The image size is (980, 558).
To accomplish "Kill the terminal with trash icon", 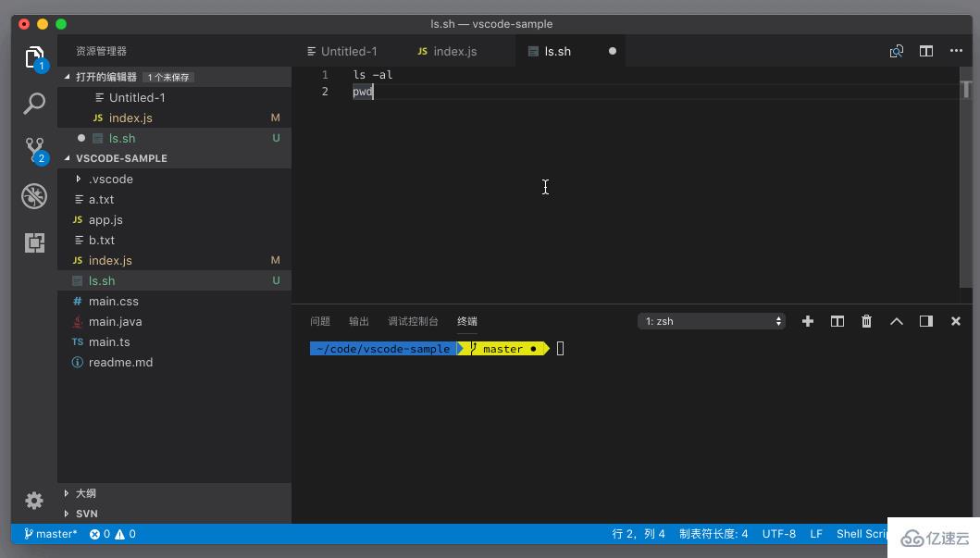I will pos(866,321).
